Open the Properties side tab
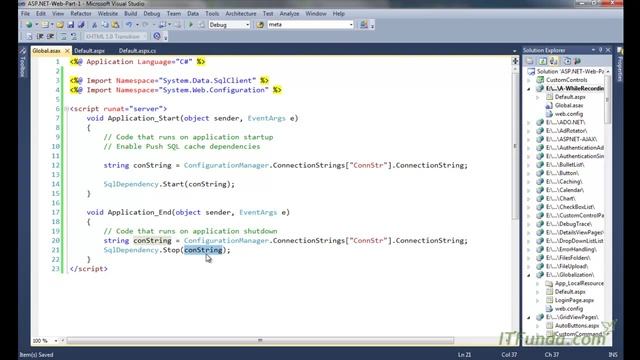The image size is (640, 360). pos(620,65)
